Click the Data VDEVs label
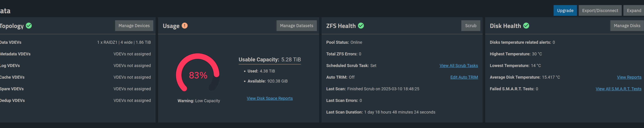Viewport: 644px width, 128px height. pyautogui.click(x=10, y=42)
